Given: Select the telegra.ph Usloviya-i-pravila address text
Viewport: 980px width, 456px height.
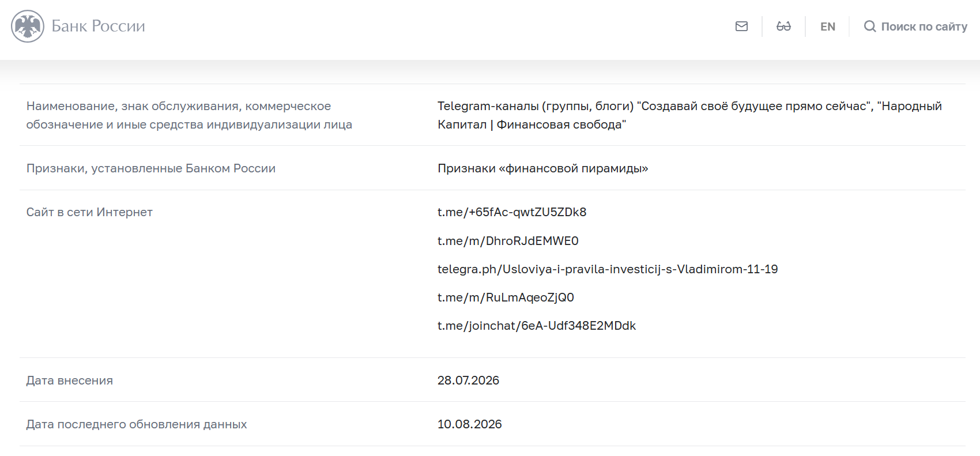Looking at the screenshot, I should click(608, 269).
